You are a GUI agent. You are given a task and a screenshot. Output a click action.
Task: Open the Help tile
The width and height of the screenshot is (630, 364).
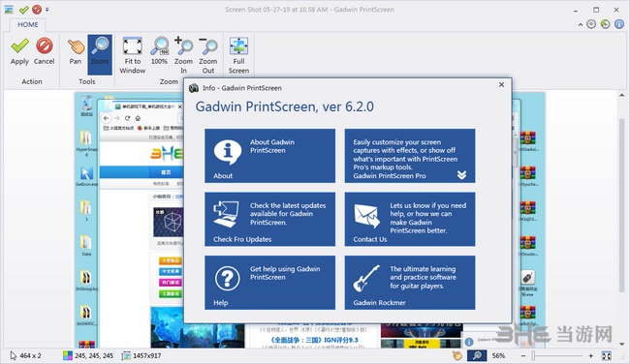coord(269,283)
